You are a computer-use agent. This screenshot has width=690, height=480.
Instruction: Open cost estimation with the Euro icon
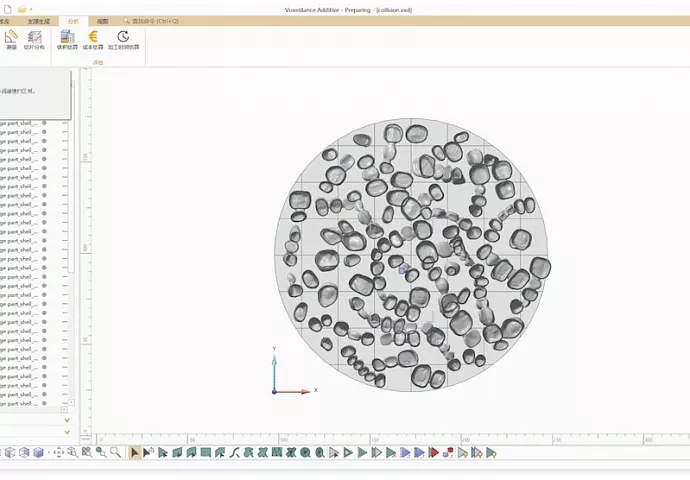click(x=93, y=39)
